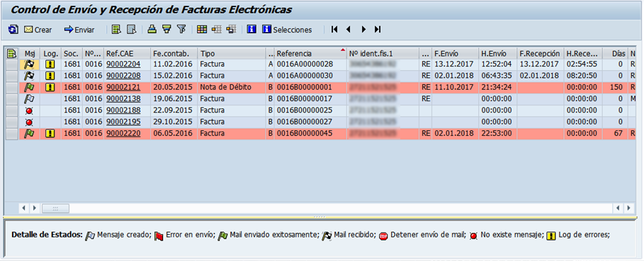
Task: Click the save layout grid icon
Action: point(231,30)
